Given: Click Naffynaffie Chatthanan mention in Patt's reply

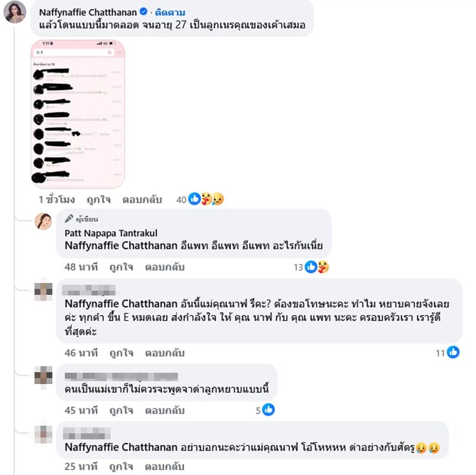Looking at the screenshot, I should click(x=121, y=245).
